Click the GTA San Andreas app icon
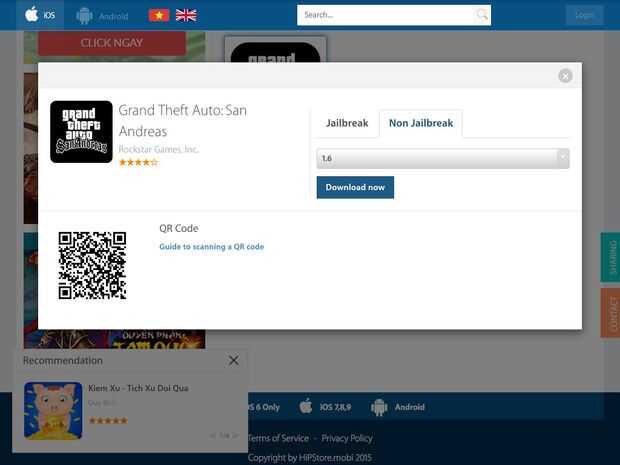Image resolution: width=620 pixels, height=465 pixels. pos(81,132)
